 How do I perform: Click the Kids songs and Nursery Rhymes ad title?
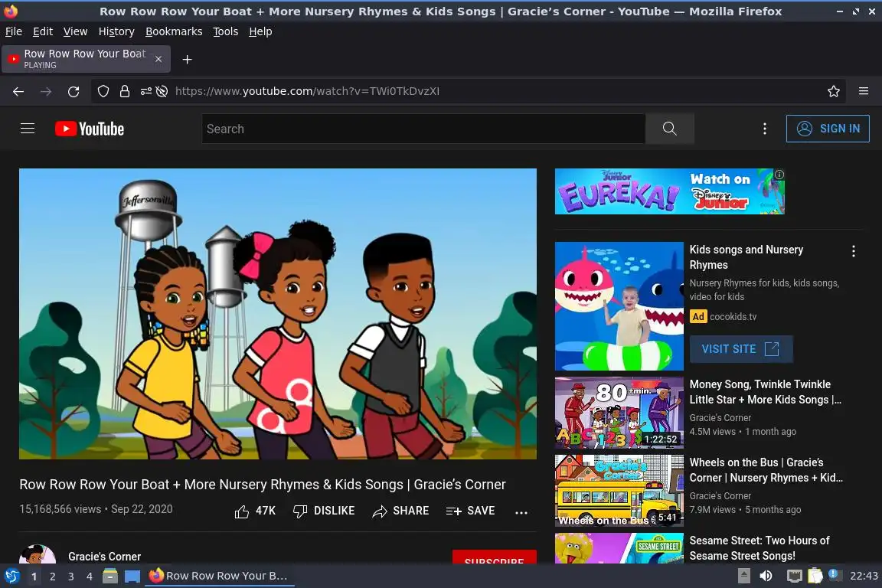point(746,257)
